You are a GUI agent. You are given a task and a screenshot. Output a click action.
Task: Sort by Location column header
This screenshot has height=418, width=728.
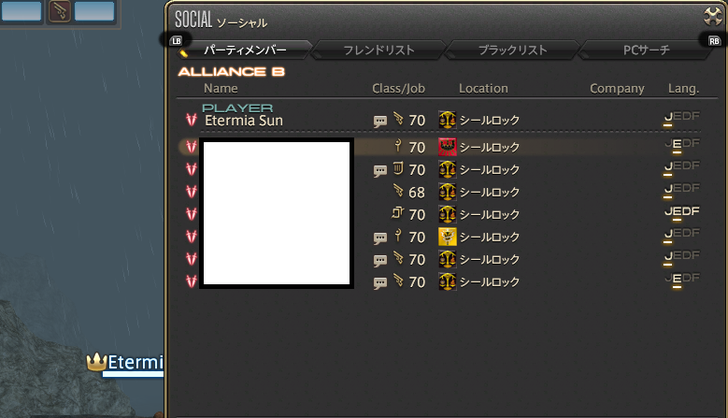coord(483,88)
